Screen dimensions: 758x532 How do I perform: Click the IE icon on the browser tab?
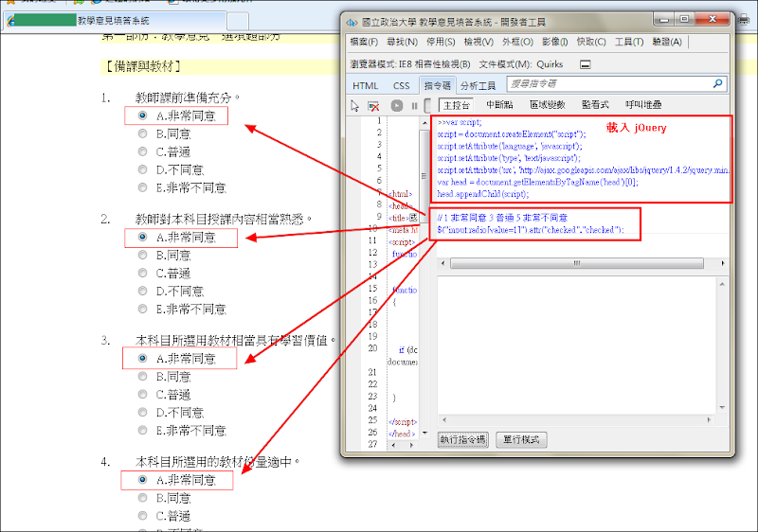[x=10, y=20]
